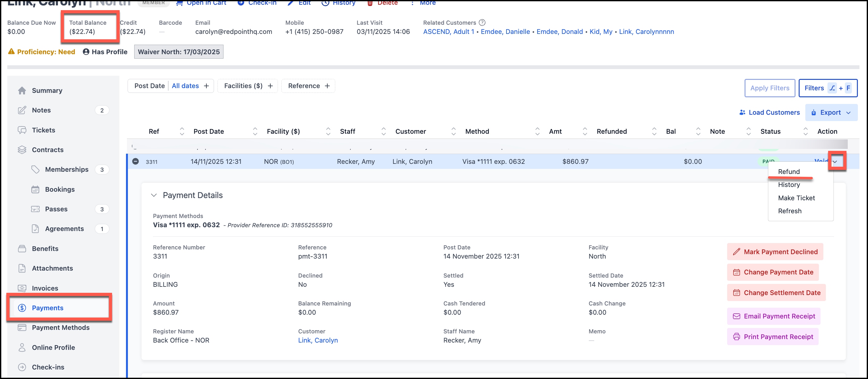The height and width of the screenshot is (379, 868).
Task: Click the Contracts layers icon
Action: pyautogui.click(x=22, y=150)
